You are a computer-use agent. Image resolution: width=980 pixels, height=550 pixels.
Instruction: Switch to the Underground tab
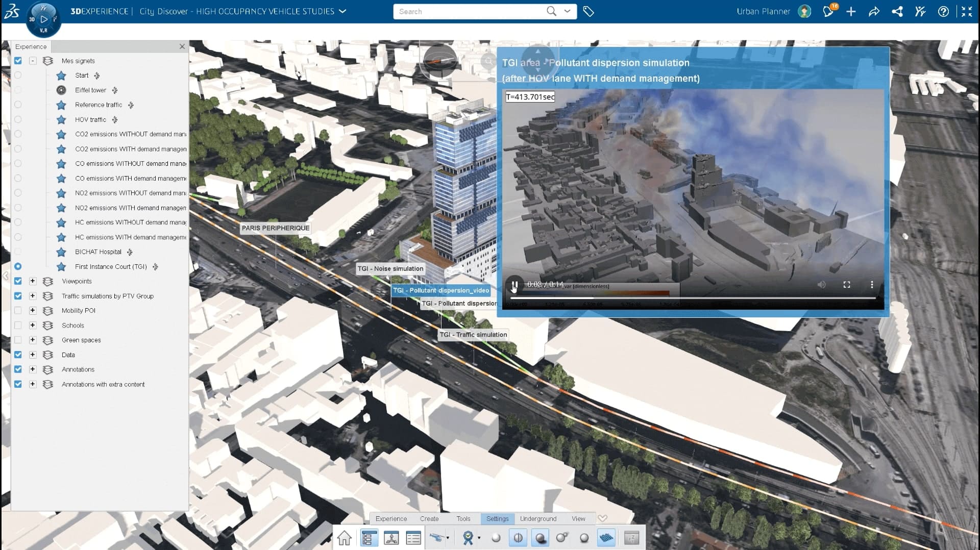pyautogui.click(x=538, y=519)
